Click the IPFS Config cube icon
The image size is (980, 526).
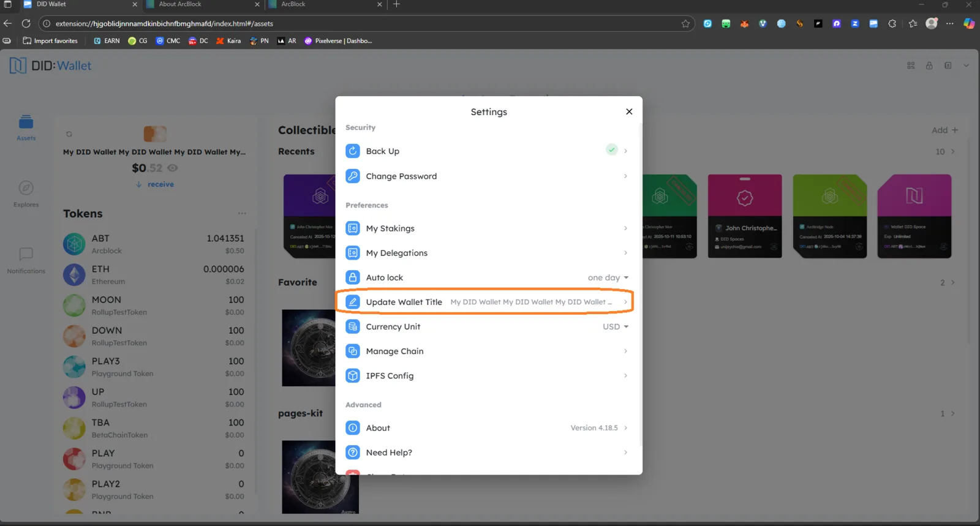(x=353, y=375)
